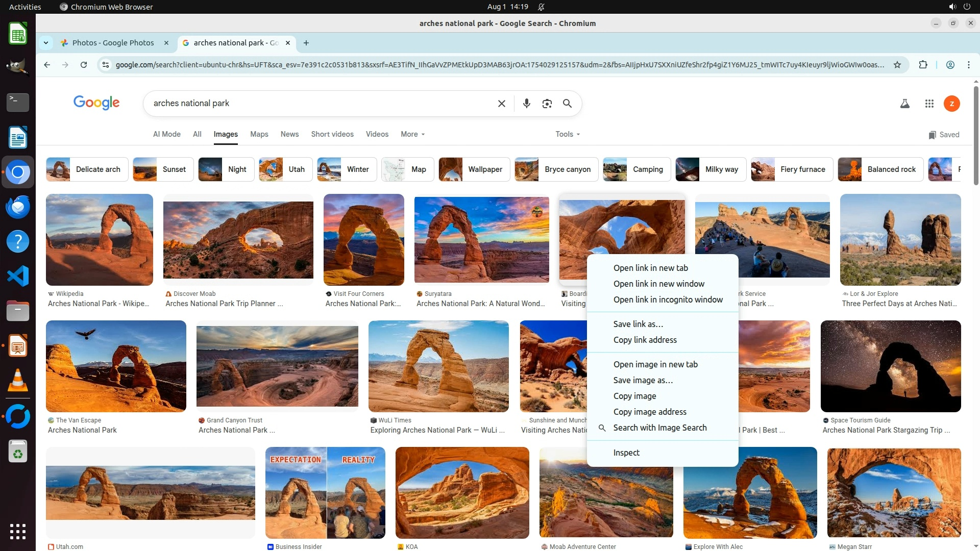The height and width of the screenshot is (551, 980).
Task: Select Save image as… menu entry
Action: click(x=643, y=380)
